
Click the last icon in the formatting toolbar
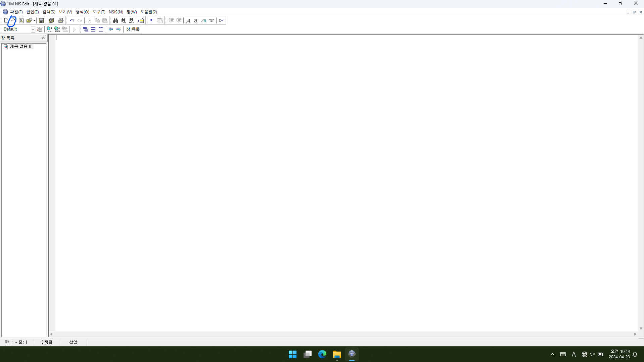[221, 20]
